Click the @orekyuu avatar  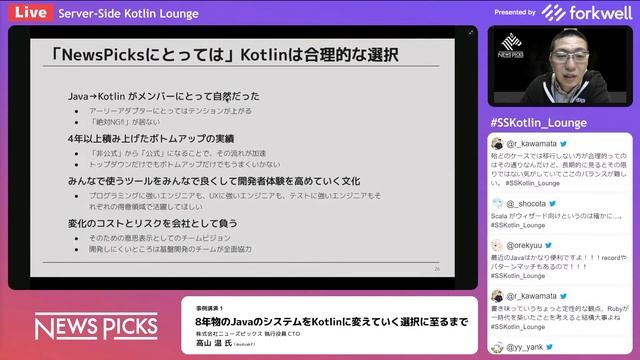[x=497, y=245]
